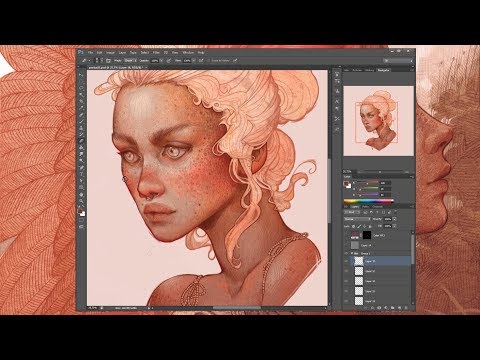Open the File menu
Image resolution: width=480 pixels, height=360 pixels.
[x=90, y=53]
